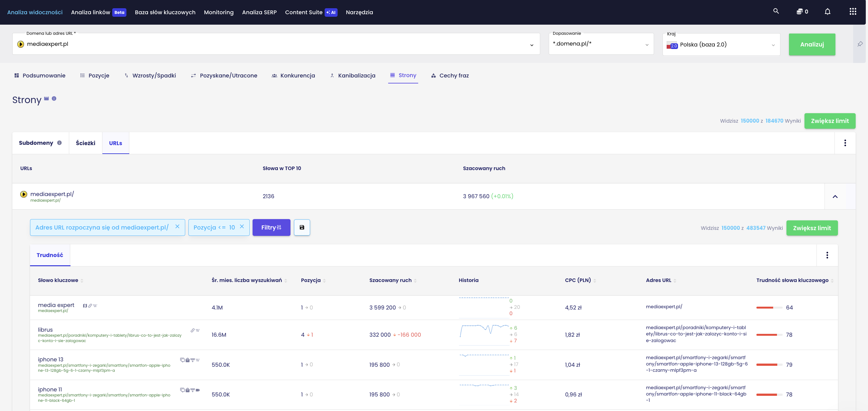Click the video tutorial icon beside Strony heading
Viewport: 868px width, 411px height.
pos(46,99)
